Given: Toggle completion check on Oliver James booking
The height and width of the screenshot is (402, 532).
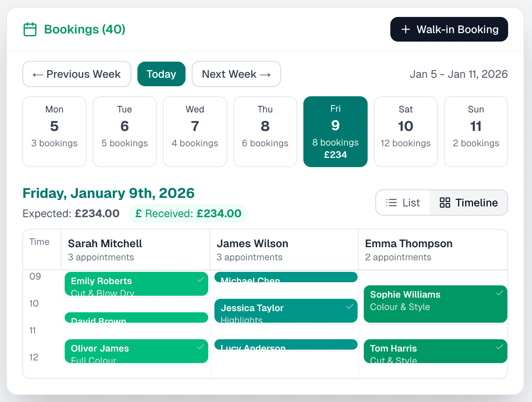Looking at the screenshot, I should click(x=200, y=347).
